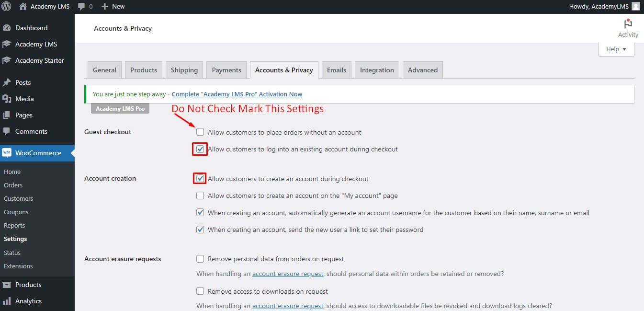Click Complete Academy LMS Pro Activation Now link

tap(237, 94)
